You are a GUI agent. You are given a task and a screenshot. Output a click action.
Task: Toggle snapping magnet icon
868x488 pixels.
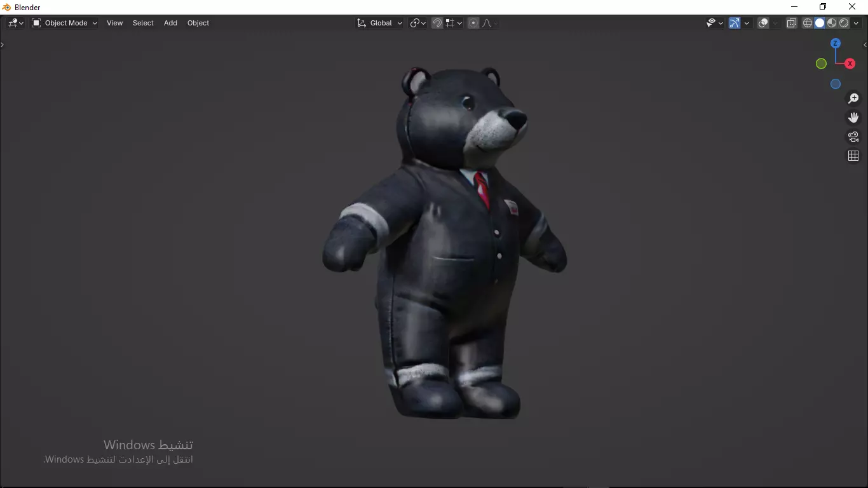click(437, 23)
